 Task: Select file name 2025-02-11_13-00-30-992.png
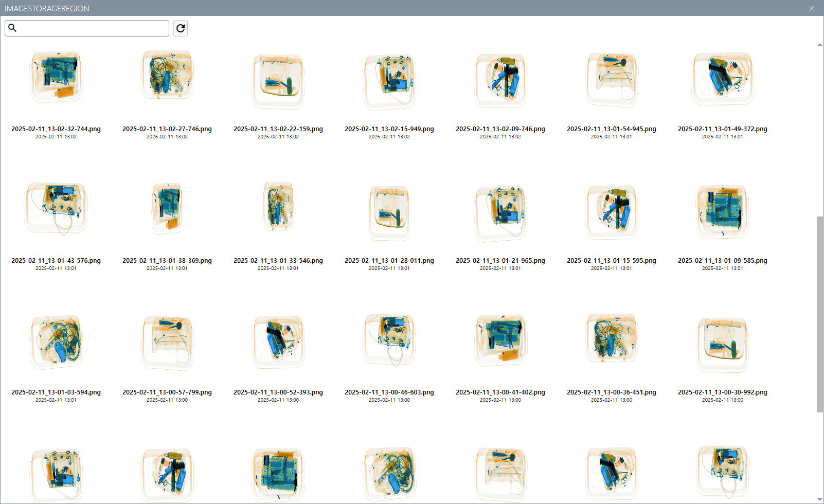(723, 392)
